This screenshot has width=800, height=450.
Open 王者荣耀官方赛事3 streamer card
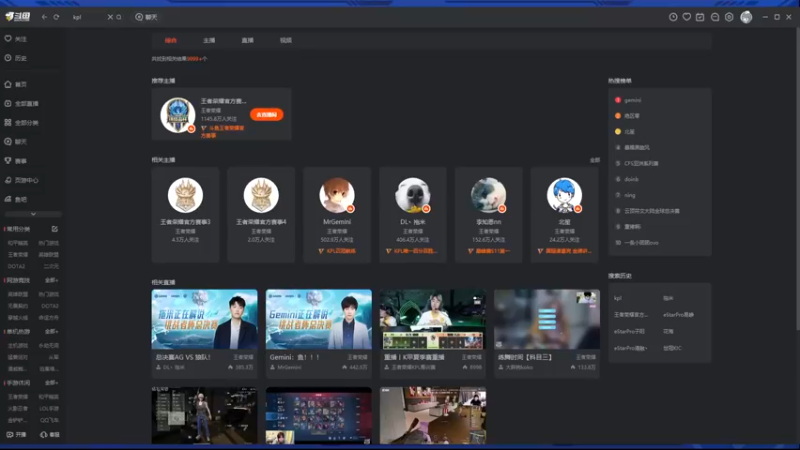tap(185, 215)
